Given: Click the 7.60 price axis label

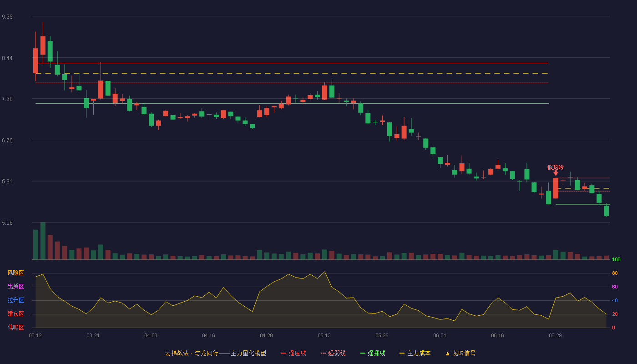Looking at the screenshot, I should 7,99.
